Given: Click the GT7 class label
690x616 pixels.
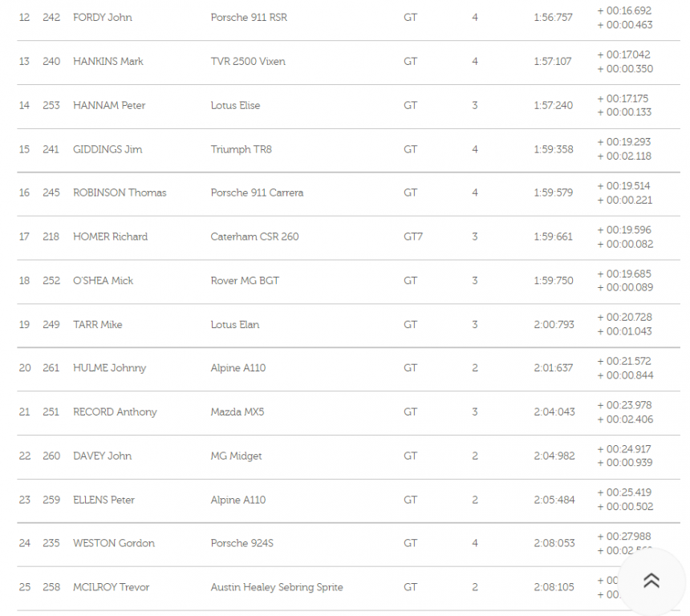Looking at the screenshot, I should [413, 237].
